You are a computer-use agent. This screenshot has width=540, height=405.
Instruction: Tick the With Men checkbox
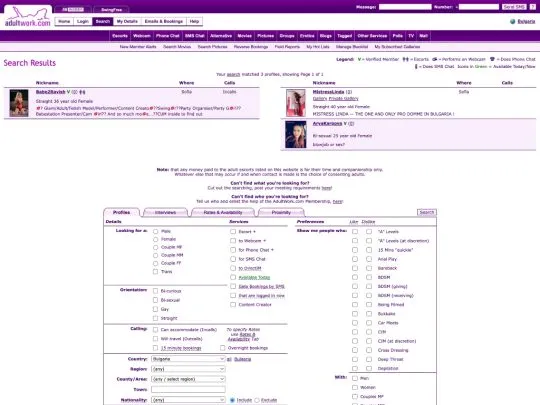coord(355,378)
